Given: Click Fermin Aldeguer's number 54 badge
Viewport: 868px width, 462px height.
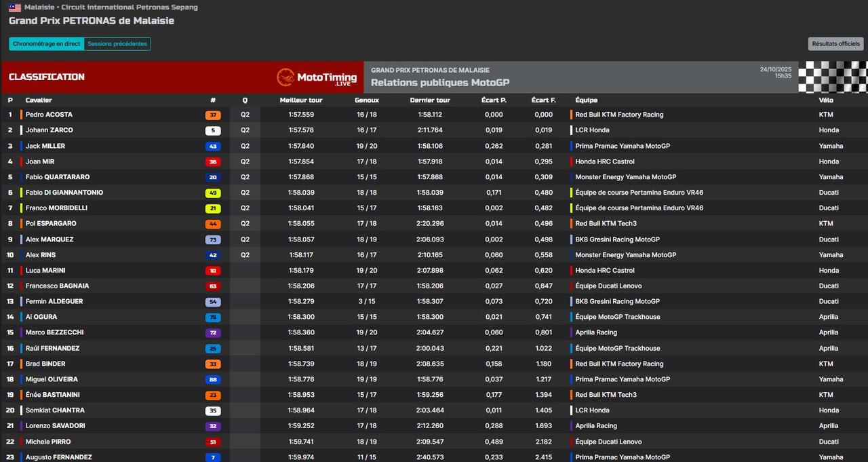Looking at the screenshot, I should click(213, 302).
